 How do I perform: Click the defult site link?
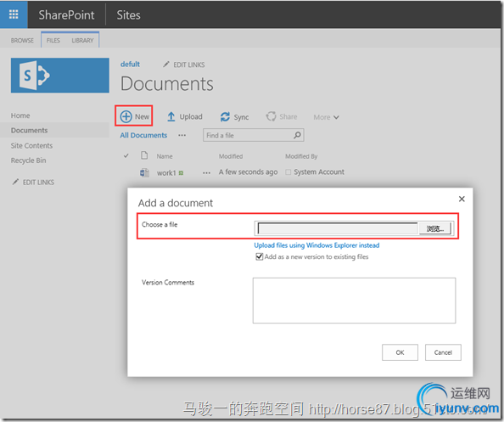(x=130, y=64)
